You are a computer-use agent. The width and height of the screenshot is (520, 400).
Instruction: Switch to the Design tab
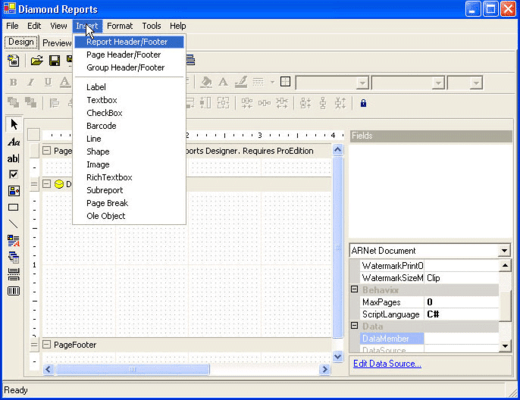pos(21,42)
